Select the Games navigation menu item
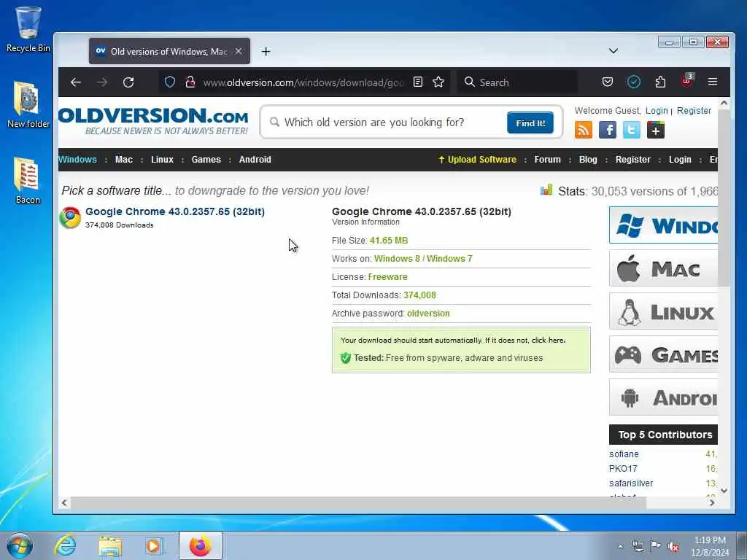 206,160
